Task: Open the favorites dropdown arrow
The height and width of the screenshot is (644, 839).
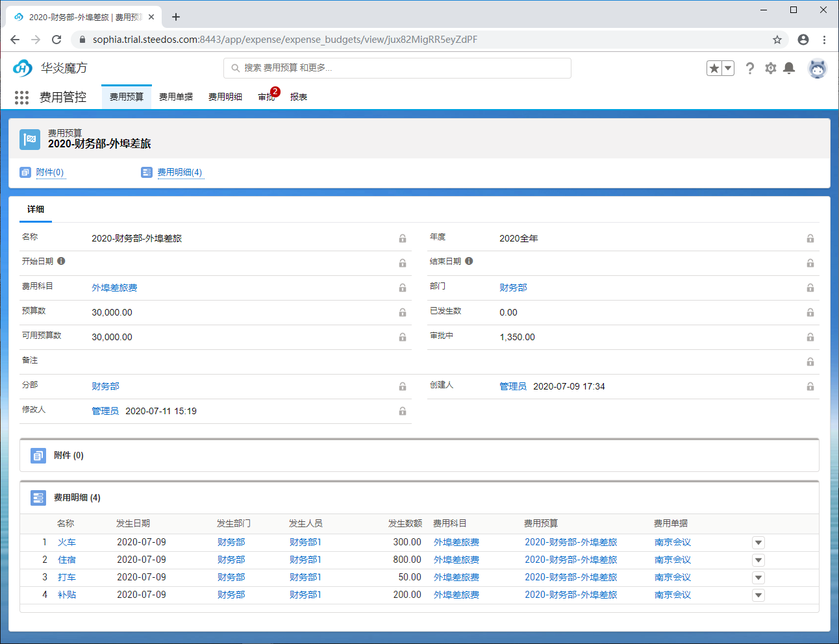Action: click(x=727, y=67)
